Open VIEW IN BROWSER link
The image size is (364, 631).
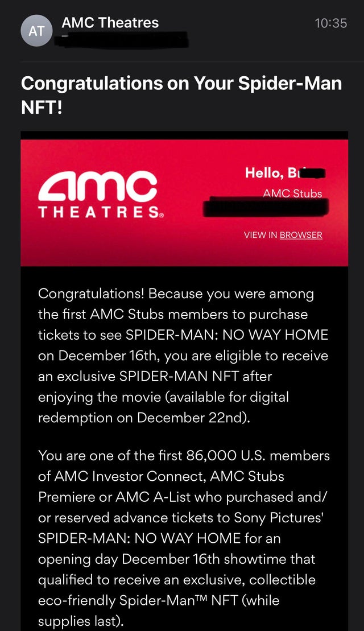point(283,235)
